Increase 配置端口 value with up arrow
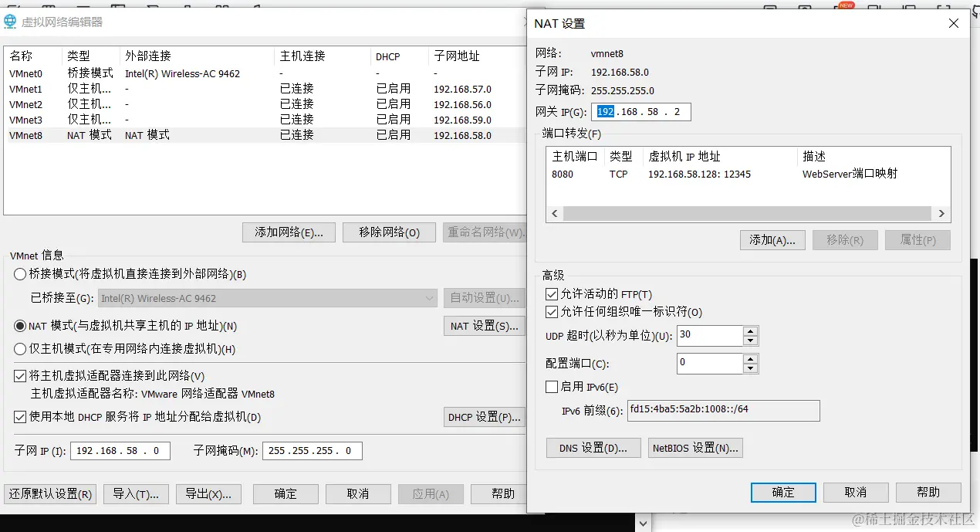Image resolution: width=980 pixels, height=532 pixels. click(750, 358)
